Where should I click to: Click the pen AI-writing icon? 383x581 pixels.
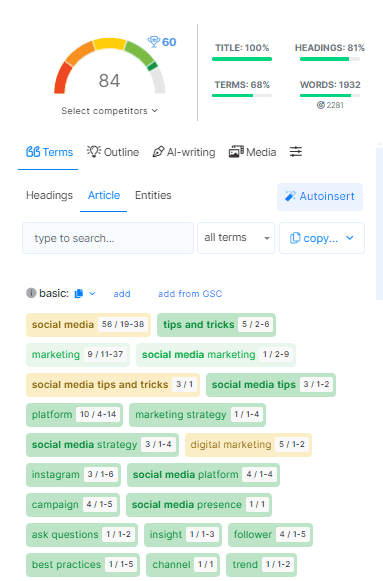(x=158, y=152)
